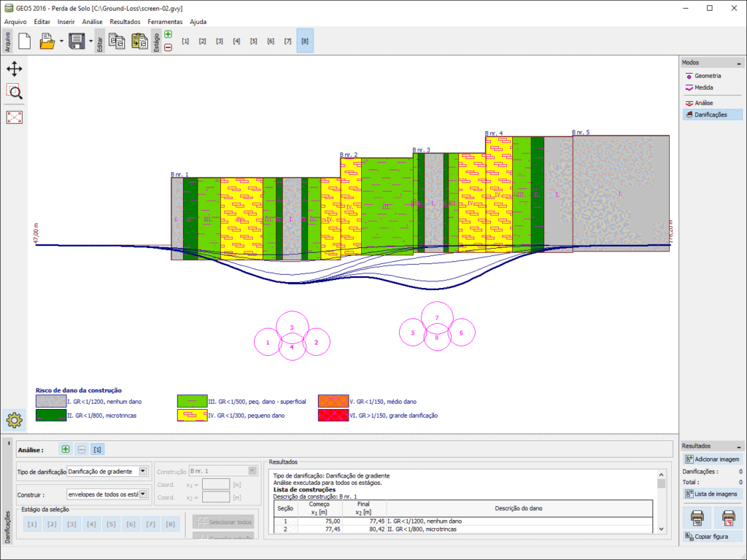Viewport: 747px width, 560px height.
Task: Switch to construction stage [4] in toolbar
Action: tap(237, 41)
